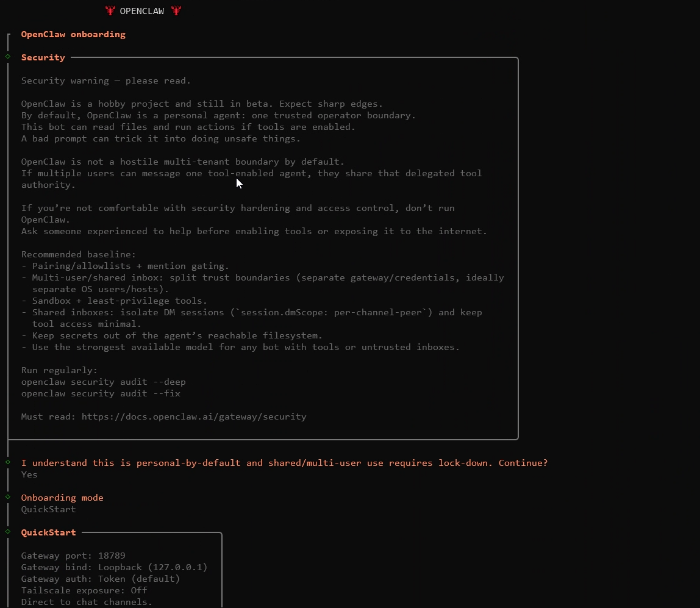
Task: Click the OPENCLAW title text
Action: [141, 11]
